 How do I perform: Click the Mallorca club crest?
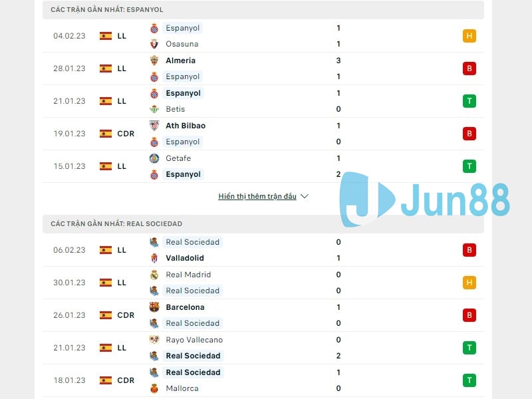click(x=153, y=388)
